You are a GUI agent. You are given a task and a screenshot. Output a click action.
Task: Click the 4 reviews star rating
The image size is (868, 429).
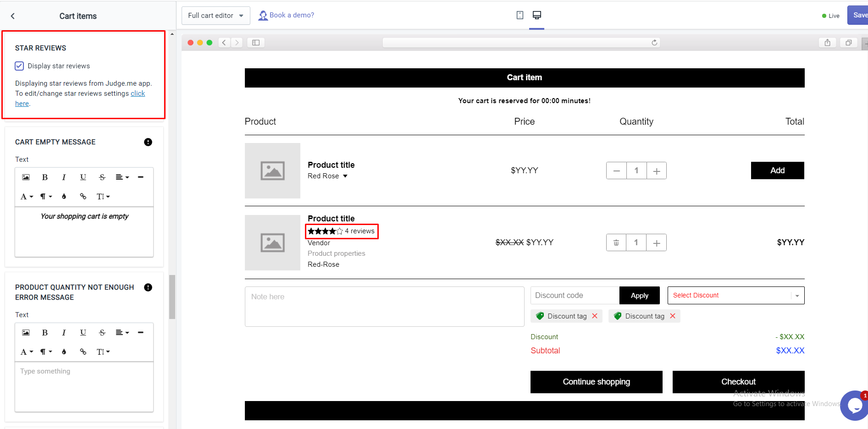pyautogui.click(x=342, y=231)
